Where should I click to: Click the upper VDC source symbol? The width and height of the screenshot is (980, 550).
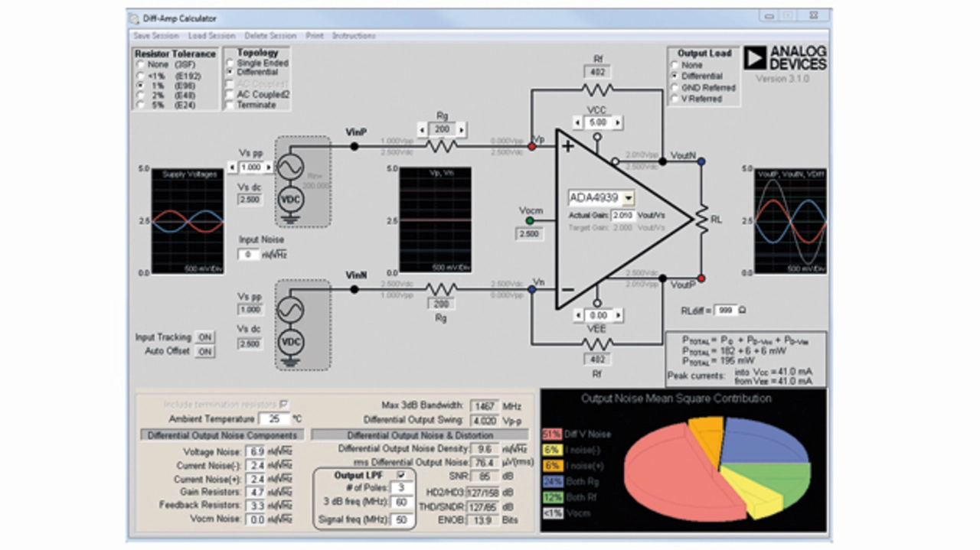(x=292, y=200)
